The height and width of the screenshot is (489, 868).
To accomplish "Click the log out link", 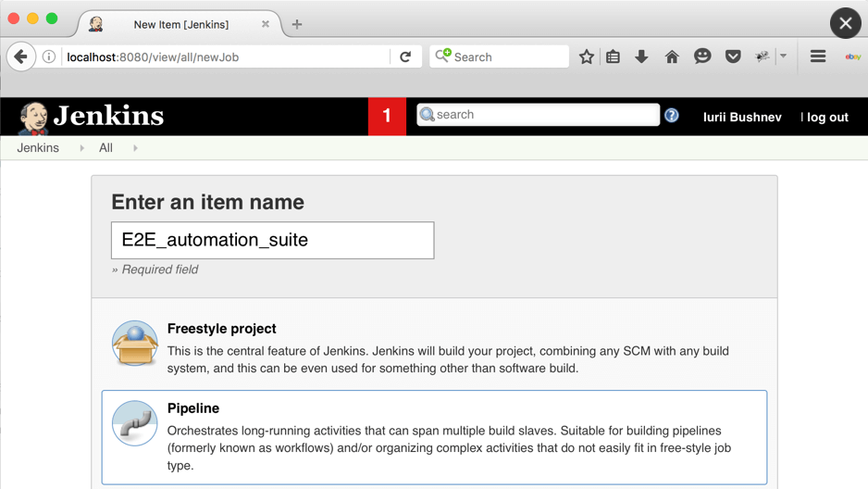I will pyautogui.click(x=827, y=118).
